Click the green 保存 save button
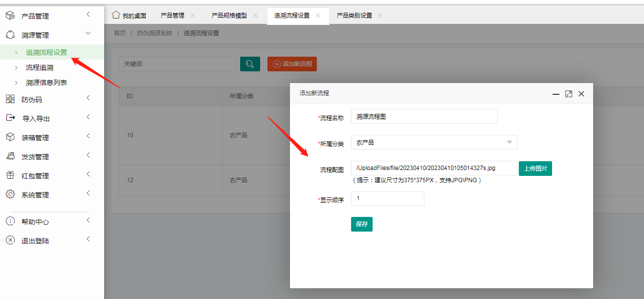Screen dimensions: 644x299 [x=361, y=224]
